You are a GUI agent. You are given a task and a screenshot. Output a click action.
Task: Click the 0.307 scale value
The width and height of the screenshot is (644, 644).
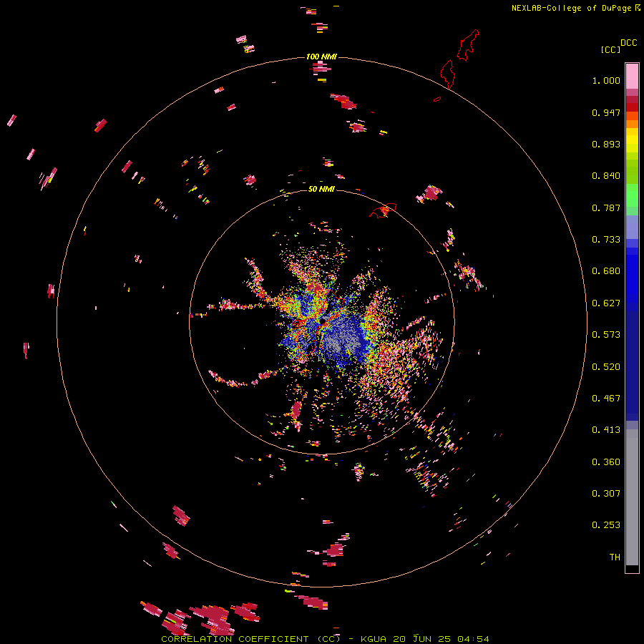point(606,494)
